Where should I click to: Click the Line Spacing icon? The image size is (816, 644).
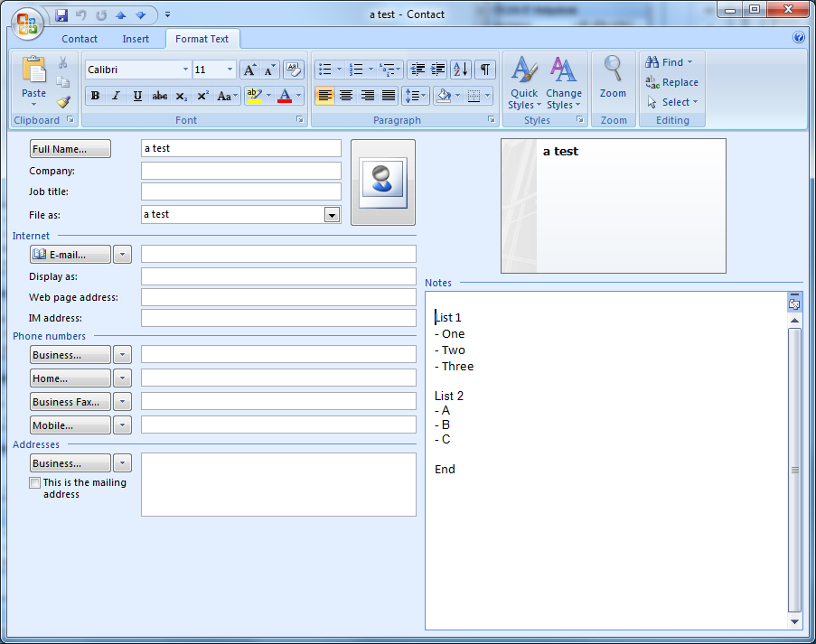tap(416, 96)
